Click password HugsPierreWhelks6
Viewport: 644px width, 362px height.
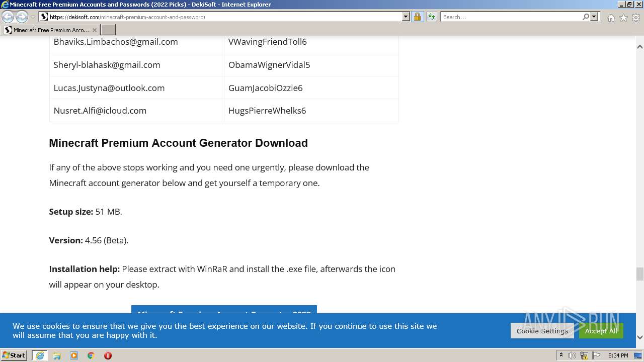267,111
